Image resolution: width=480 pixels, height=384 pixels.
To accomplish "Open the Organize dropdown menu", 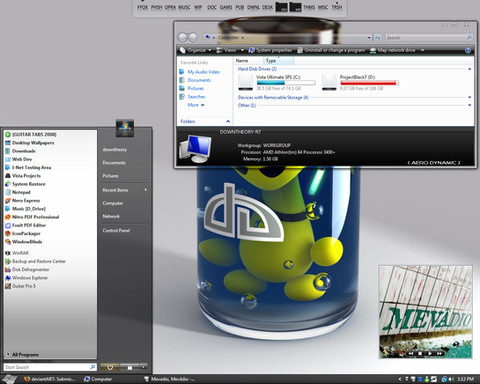I will point(196,50).
